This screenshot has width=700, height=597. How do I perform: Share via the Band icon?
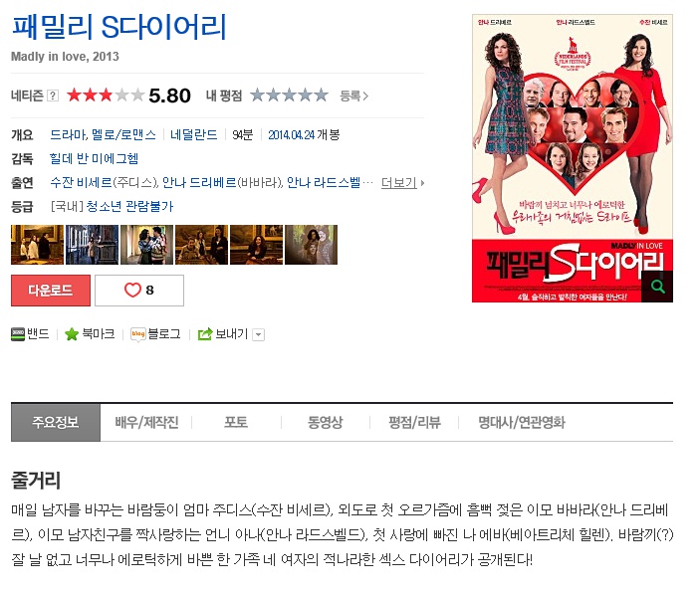pyautogui.click(x=18, y=334)
